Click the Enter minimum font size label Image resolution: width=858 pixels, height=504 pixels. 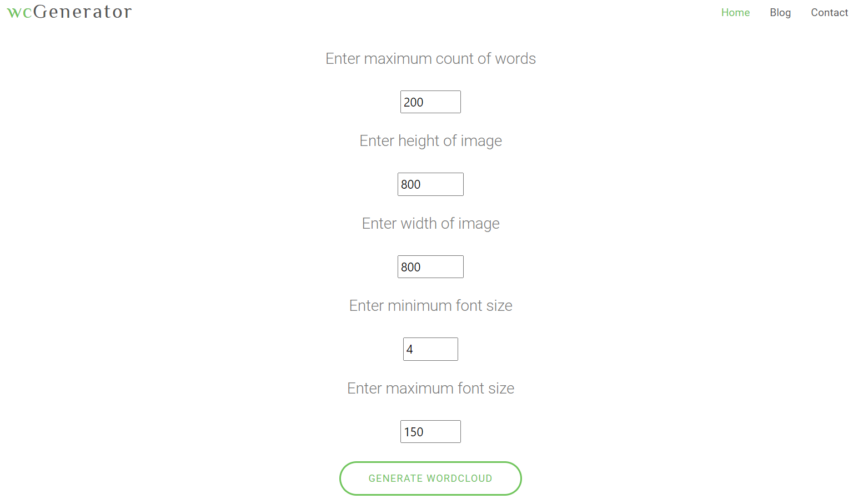[x=430, y=305]
